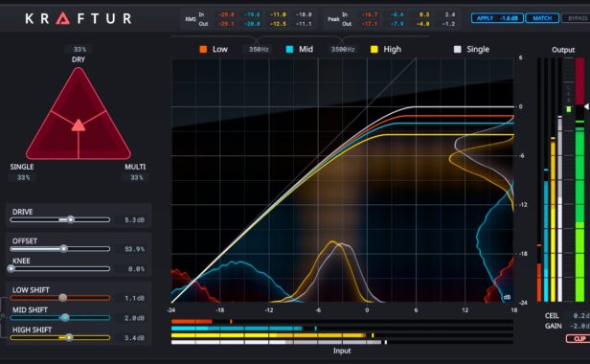The image size is (590, 364).
Task: Click the OFFSET value 53.9%
Action: tap(134, 249)
